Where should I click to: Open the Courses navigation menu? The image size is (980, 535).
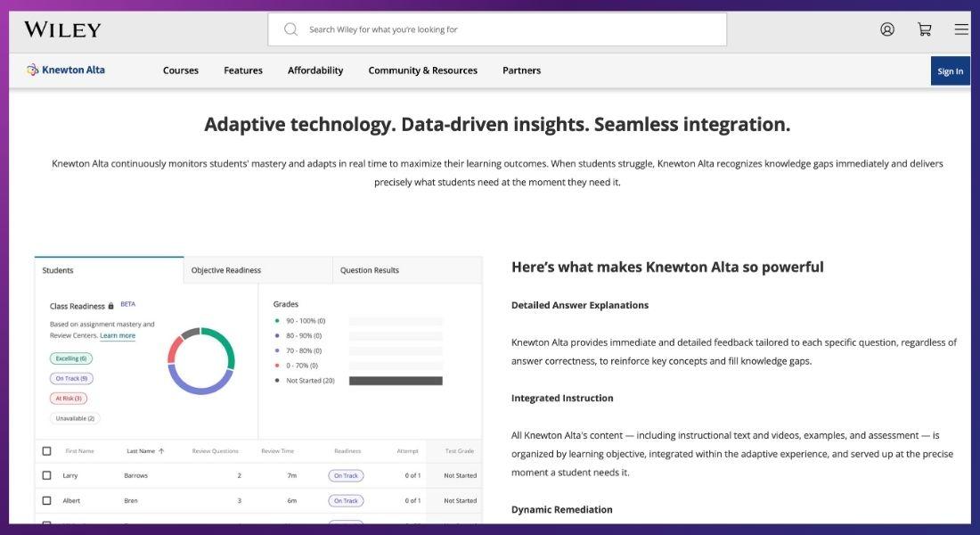coord(181,70)
